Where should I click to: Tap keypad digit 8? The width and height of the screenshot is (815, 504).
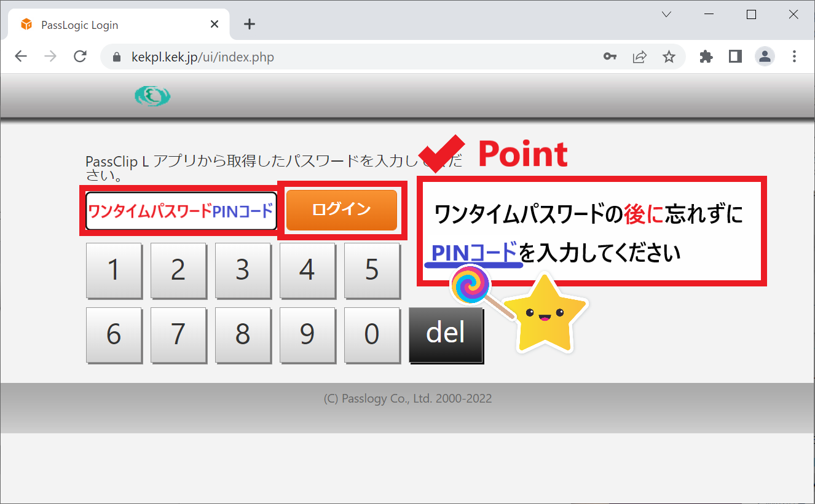pyautogui.click(x=243, y=335)
